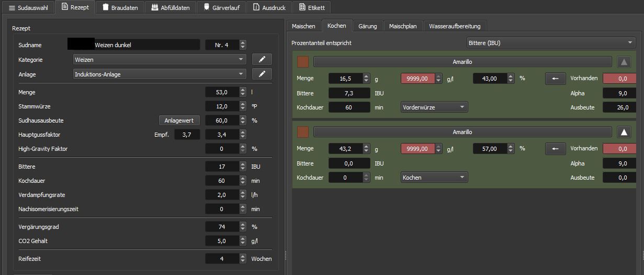
Task: Click the disabled up triangle on first Amarillo
Action: (x=623, y=62)
